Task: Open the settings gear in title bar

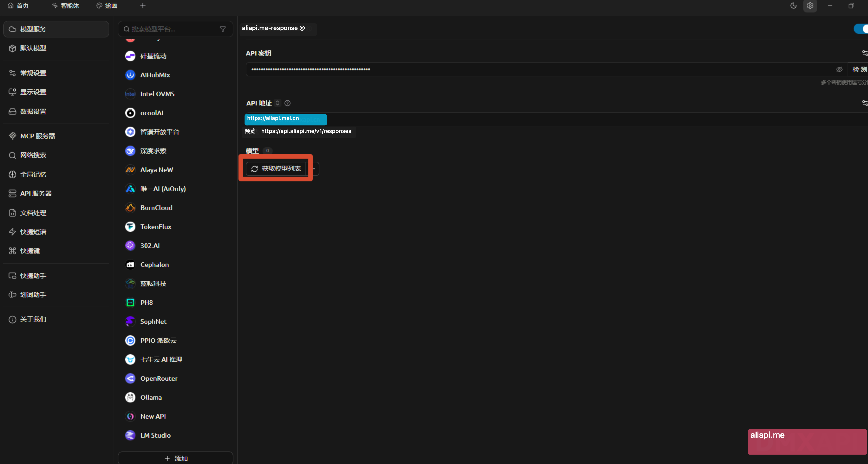Action: point(810,6)
